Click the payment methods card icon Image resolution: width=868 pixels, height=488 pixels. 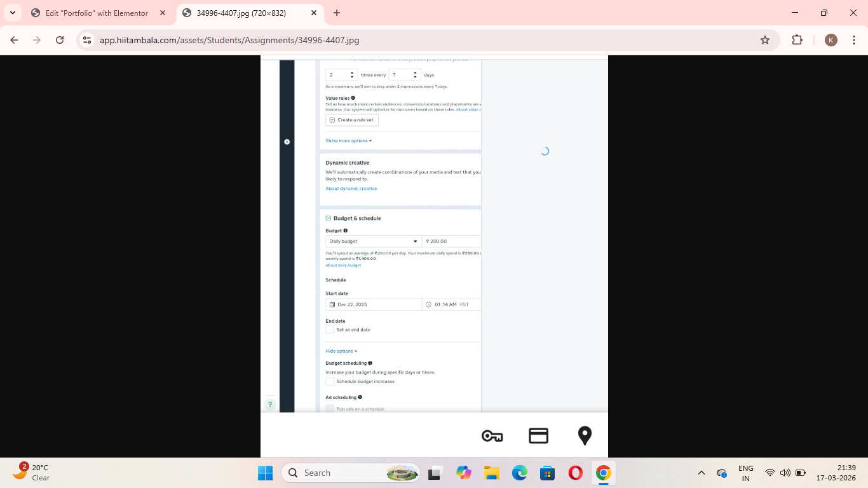(x=538, y=436)
